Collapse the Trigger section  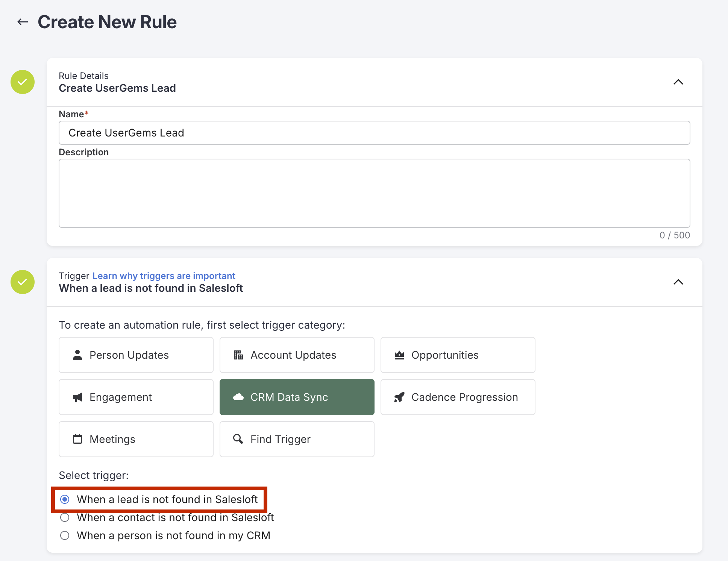678,282
